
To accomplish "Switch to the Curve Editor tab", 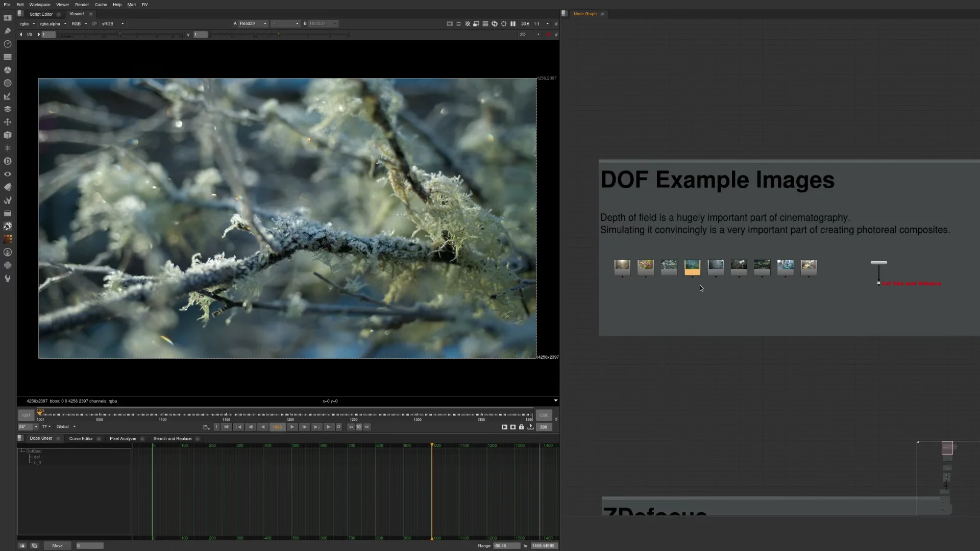I will pyautogui.click(x=81, y=438).
